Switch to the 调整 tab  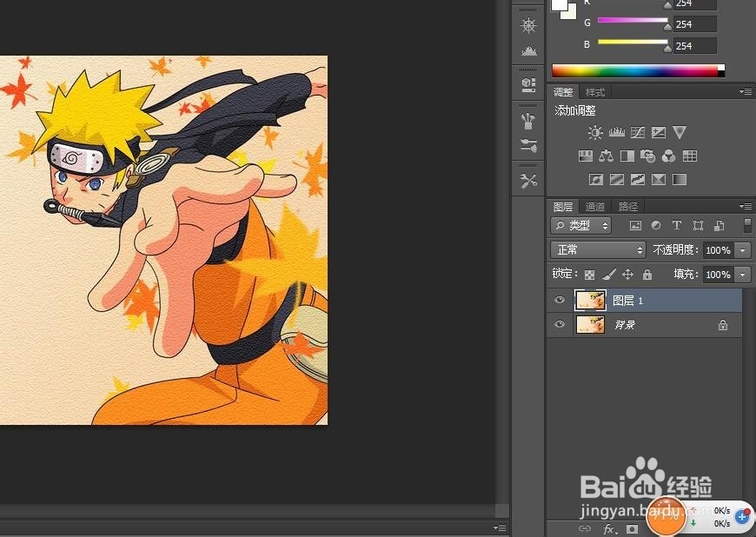tap(563, 92)
